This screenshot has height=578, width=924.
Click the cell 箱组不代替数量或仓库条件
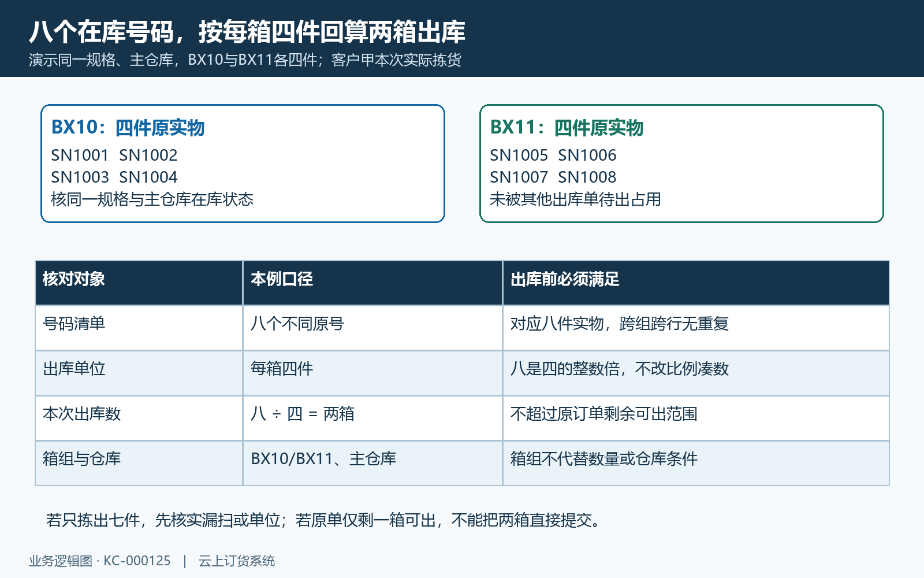696,463
